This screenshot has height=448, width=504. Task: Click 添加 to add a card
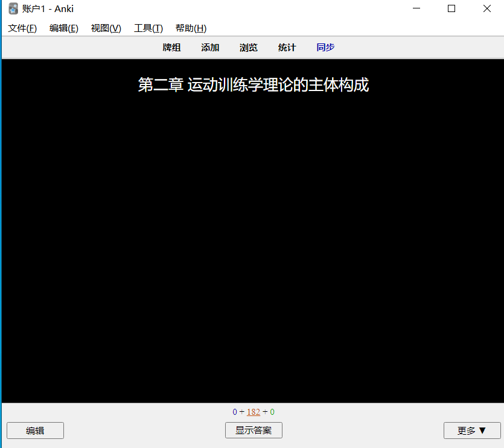pos(210,48)
